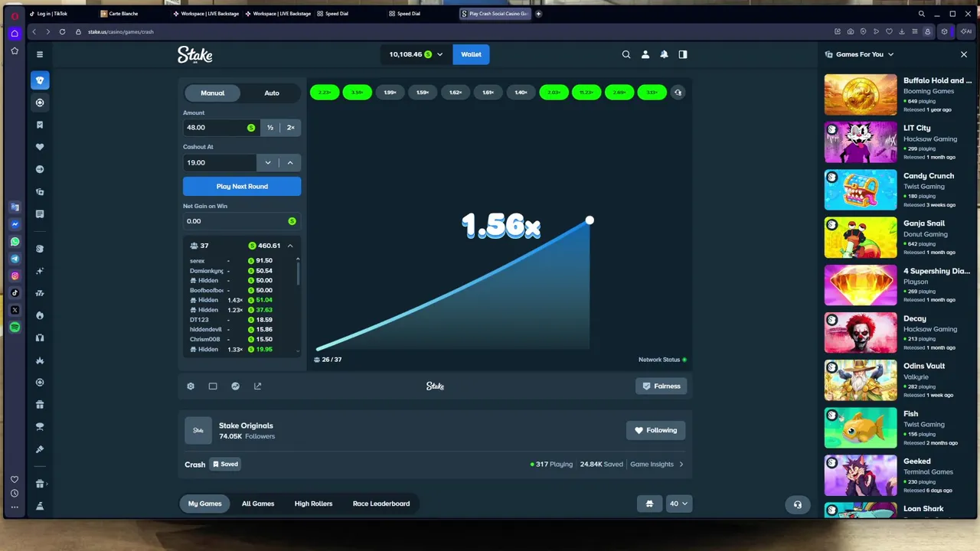Toggle the side panel icon in Stake header

tap(683, 54)
